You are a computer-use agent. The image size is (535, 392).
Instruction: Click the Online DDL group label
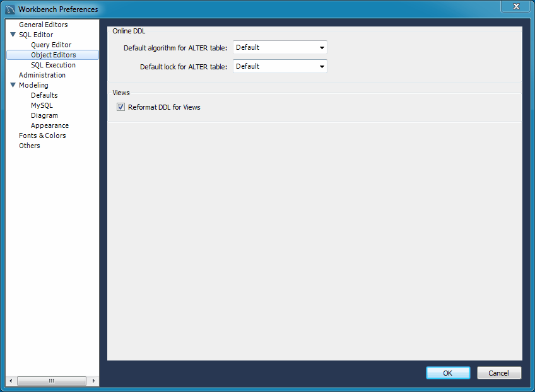129,31
